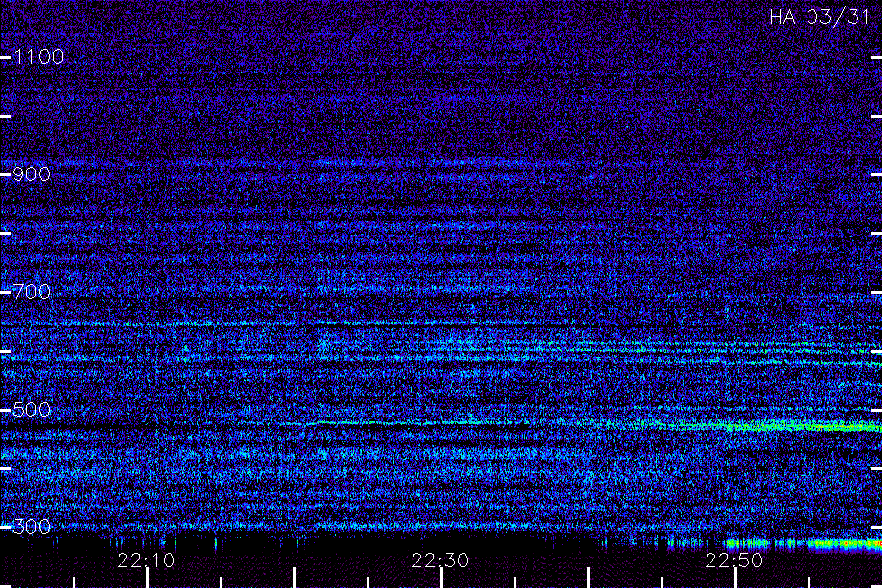Click the 900 frequency axis label
This screenshot has height=588, width=882.
(x=31, y=174)
